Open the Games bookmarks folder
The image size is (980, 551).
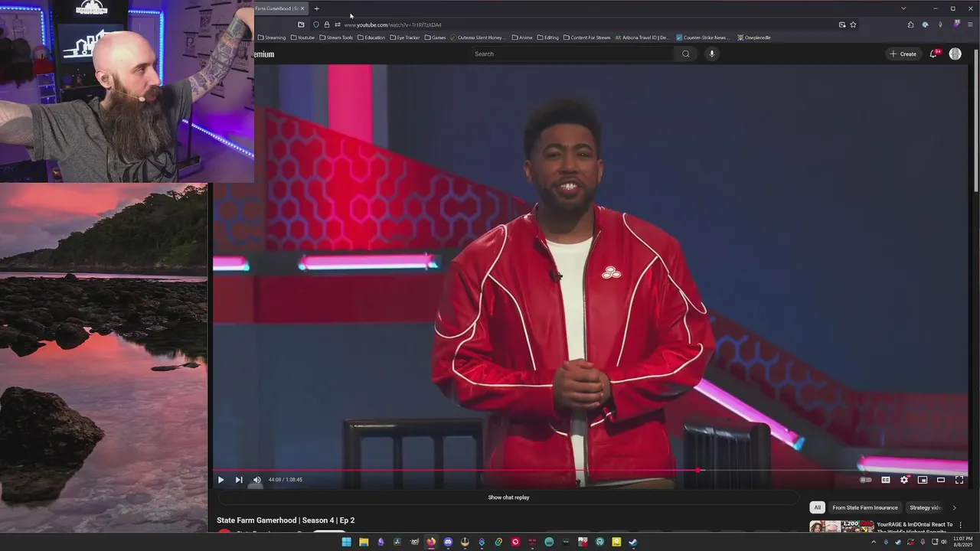pos(436,37)
